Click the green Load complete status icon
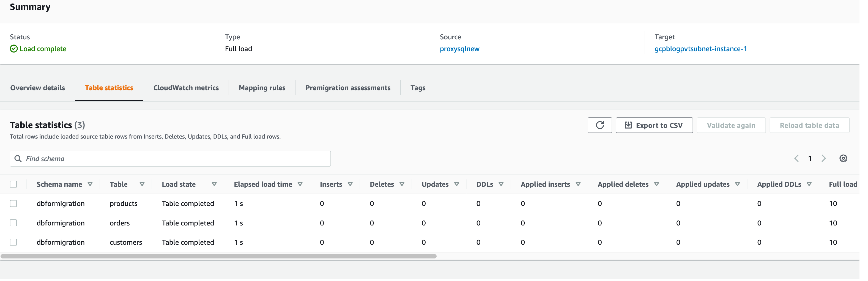 [14, 49]
